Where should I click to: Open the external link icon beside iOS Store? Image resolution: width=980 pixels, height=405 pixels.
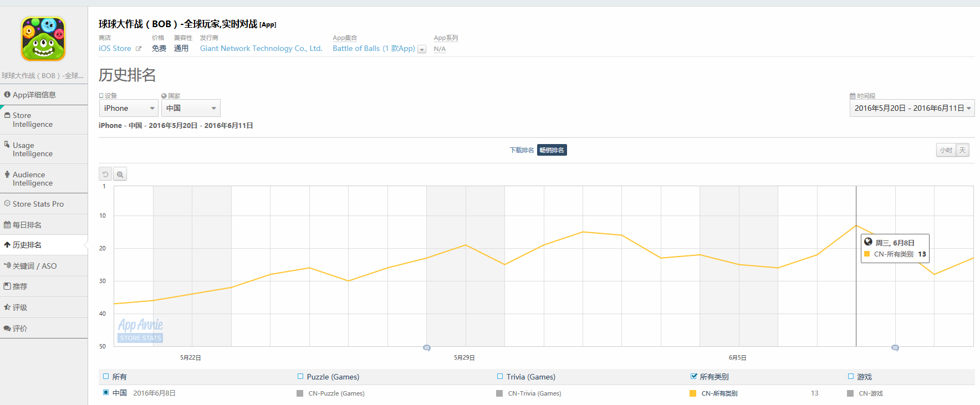(139, 49)
